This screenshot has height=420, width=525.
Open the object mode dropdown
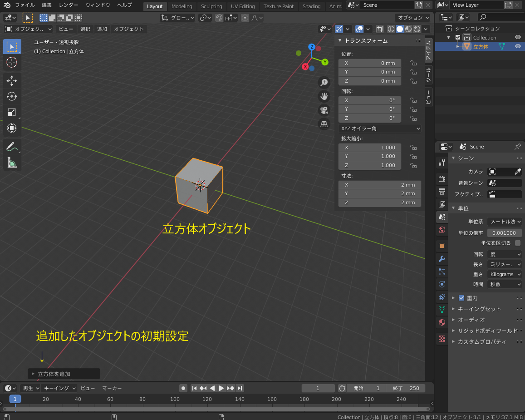[28, 29]
